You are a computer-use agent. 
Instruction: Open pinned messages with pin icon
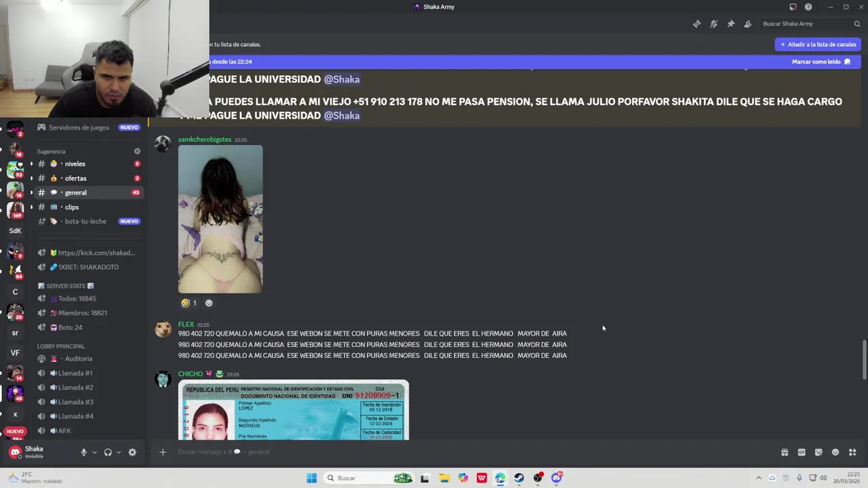tap(730, 24)
